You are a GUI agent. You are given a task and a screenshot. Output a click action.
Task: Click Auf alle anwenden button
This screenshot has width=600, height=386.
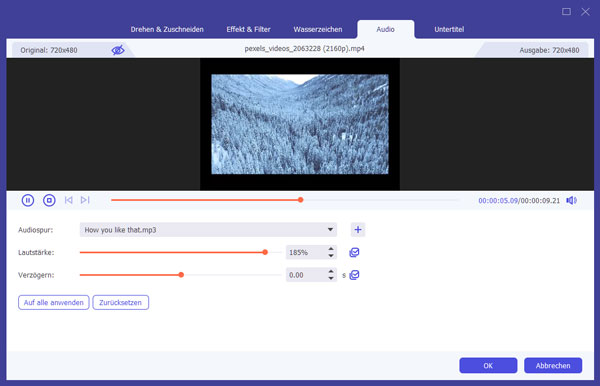pyautogui.click(x=54, y=302)
